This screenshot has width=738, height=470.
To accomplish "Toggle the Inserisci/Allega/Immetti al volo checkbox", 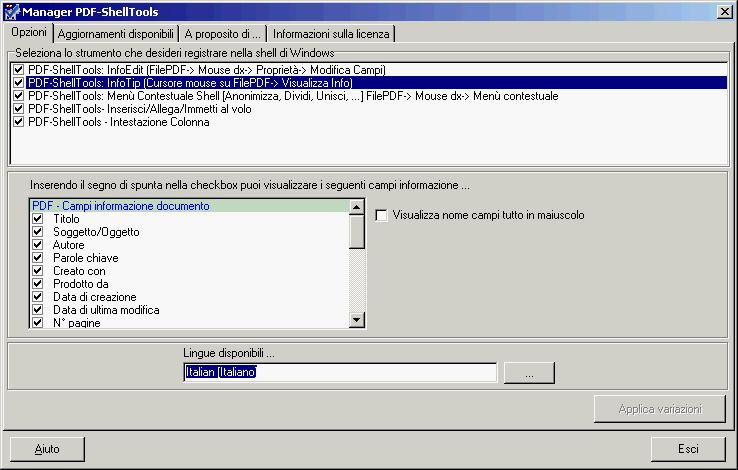I will coord(18,109).
